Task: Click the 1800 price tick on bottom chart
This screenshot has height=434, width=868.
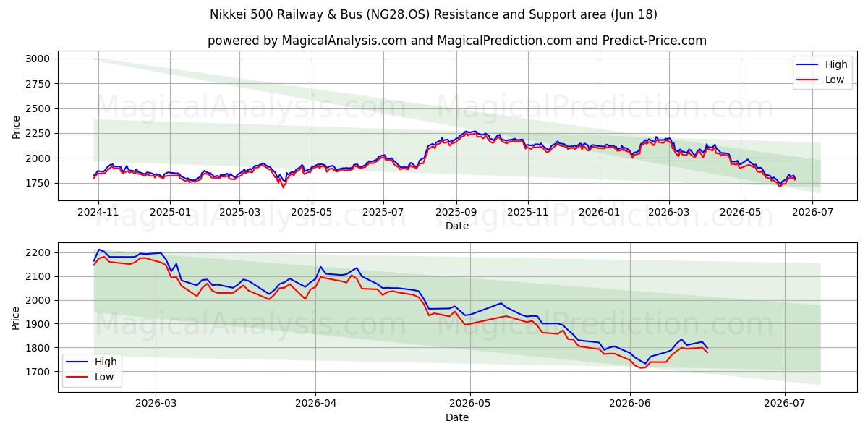Action: click(38, 348)
